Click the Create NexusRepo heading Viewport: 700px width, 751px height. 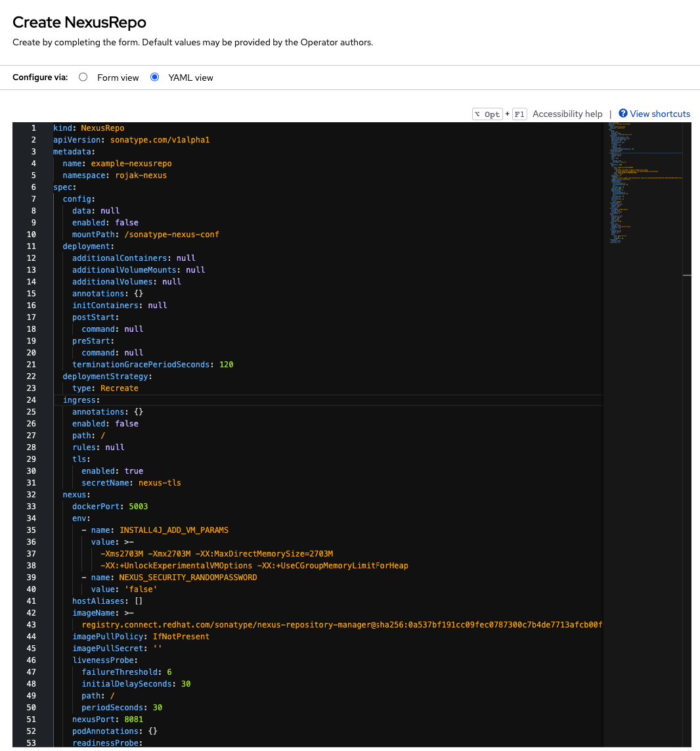(79, 22)
